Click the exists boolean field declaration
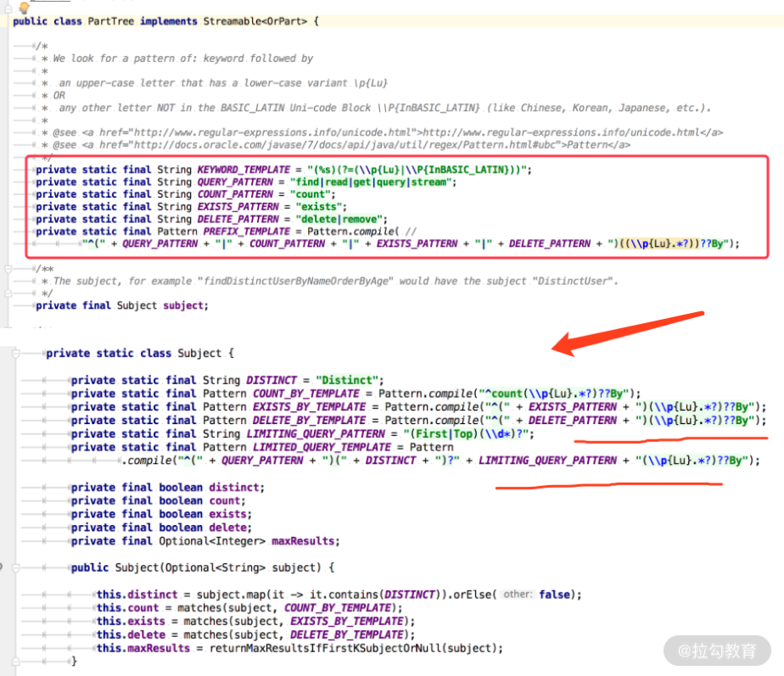Viewport: 784px width, 676px height. [x=227, y=515]
